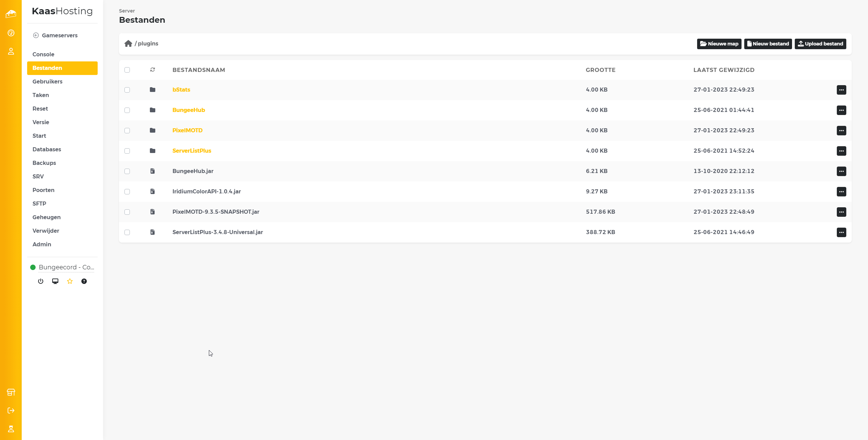Open Backups in sidebar menu
The image size is (868, 440).
[44, 163]
